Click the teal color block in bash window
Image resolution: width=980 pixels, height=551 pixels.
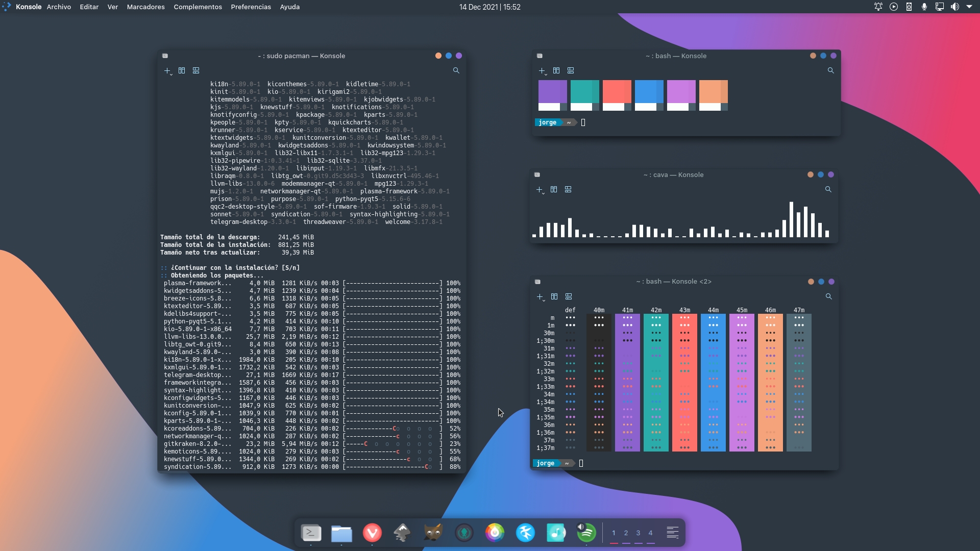coord(585,95)
